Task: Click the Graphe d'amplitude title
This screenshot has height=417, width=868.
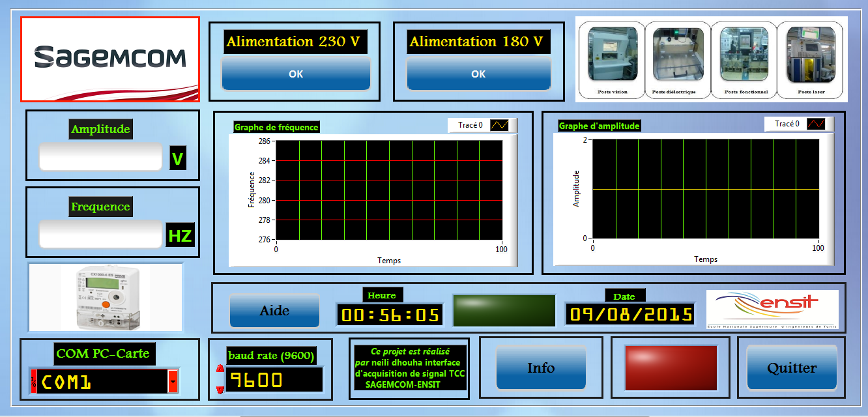Action: pos(600,126)
